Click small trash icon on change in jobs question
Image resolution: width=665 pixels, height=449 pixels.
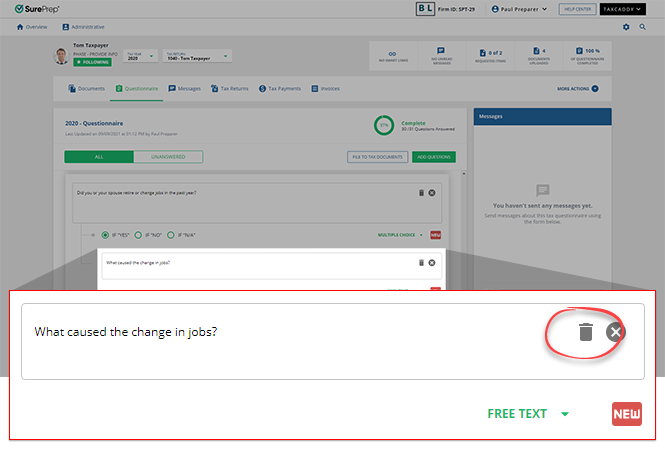(421, 263)
